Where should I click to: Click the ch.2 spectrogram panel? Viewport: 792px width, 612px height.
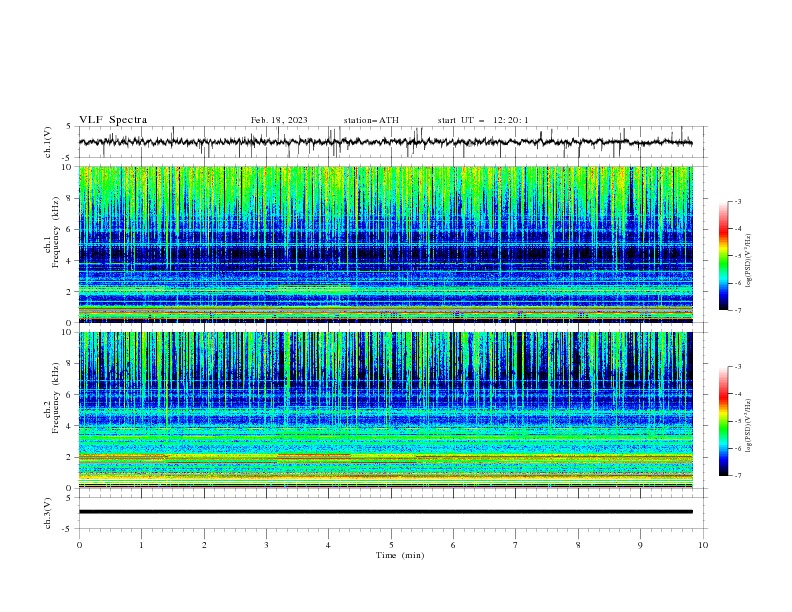386,410
